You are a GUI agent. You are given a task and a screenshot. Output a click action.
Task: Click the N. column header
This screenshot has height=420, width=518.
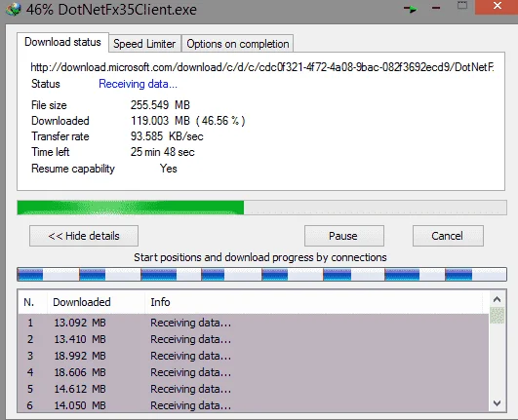pos(32,302)
